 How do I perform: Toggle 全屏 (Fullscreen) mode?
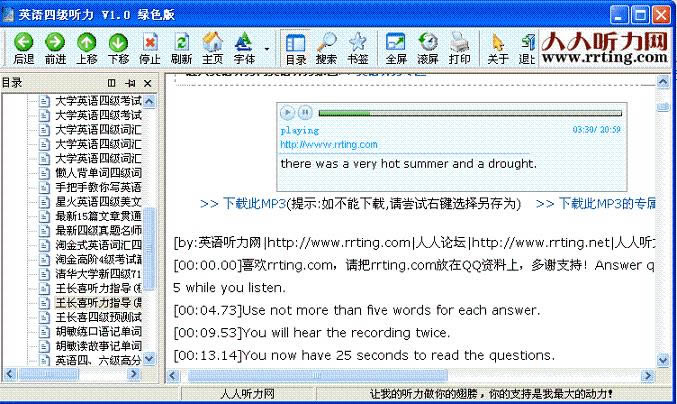tap(396, 43)
